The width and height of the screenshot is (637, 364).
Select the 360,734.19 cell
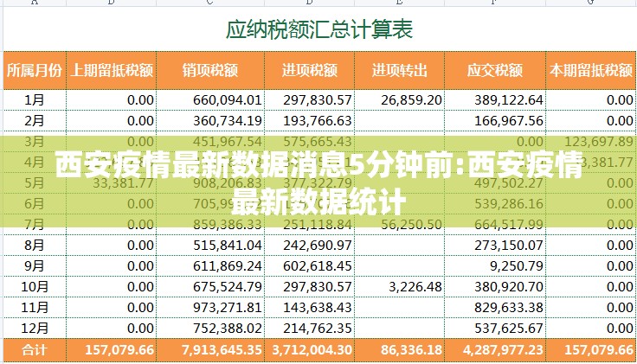(x=210, y=120)
